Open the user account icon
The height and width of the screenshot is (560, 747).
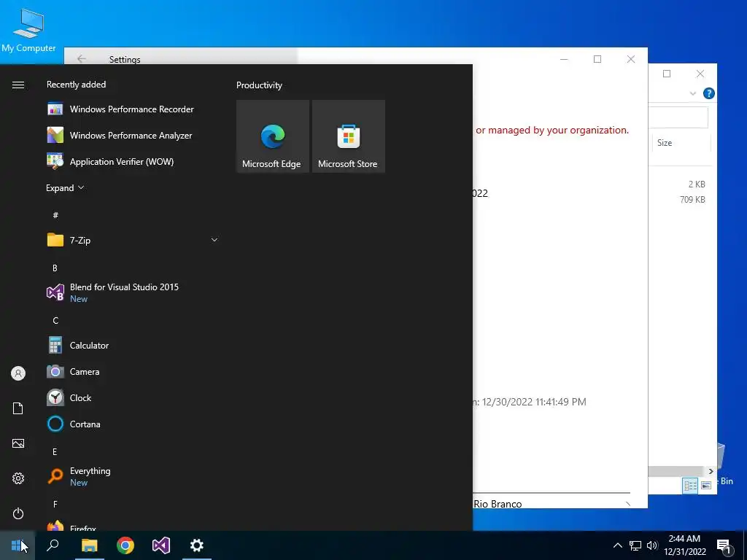click(18, 373)
